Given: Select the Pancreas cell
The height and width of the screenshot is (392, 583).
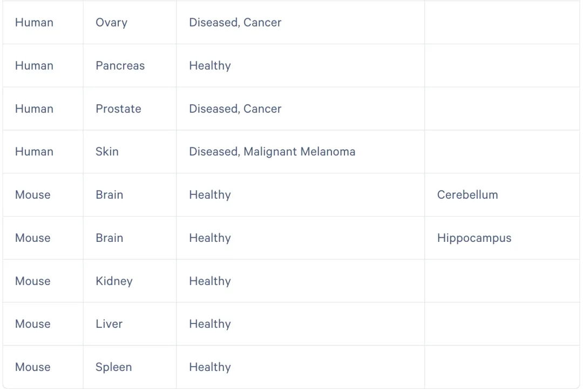Looking at the screenshot, I should click(120, 66).
